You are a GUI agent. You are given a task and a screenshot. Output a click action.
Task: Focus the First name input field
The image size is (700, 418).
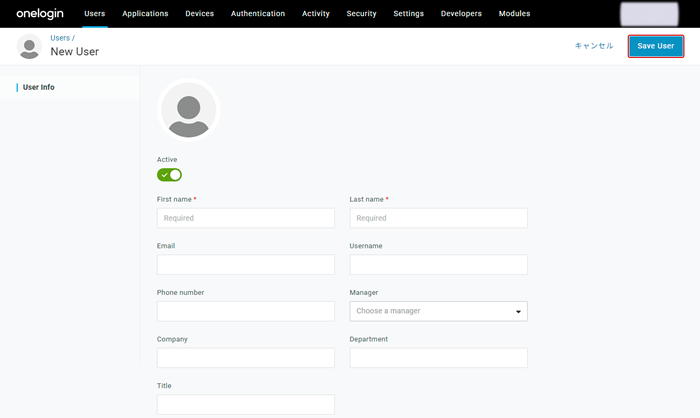click(245, 218)
